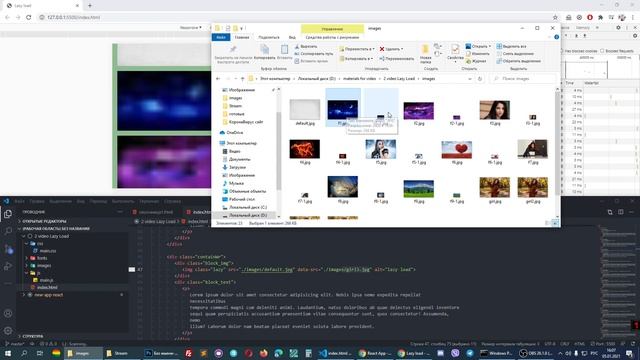Screen dimensions: 640x360
Task: Switch Explorer to large thumbnails view toggle
Action: [555, 223]
